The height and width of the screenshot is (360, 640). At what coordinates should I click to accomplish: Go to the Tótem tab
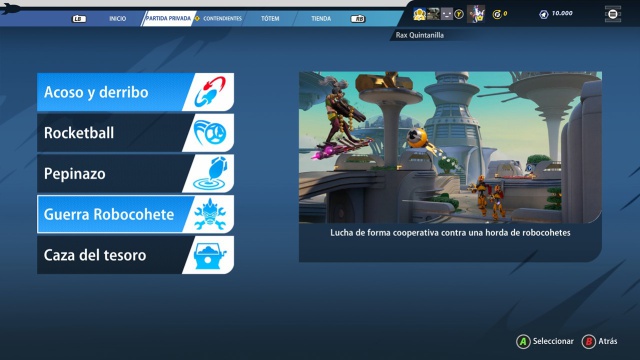point(270,19)
